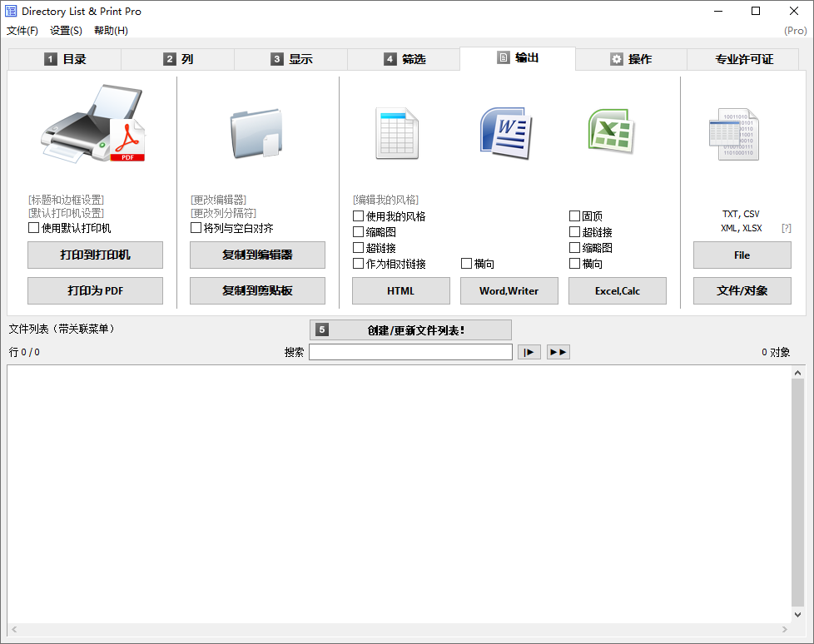The image size is (814, 644).
Task: Click the single-step arrow beside the search box
Action: (x=529, y=351)
